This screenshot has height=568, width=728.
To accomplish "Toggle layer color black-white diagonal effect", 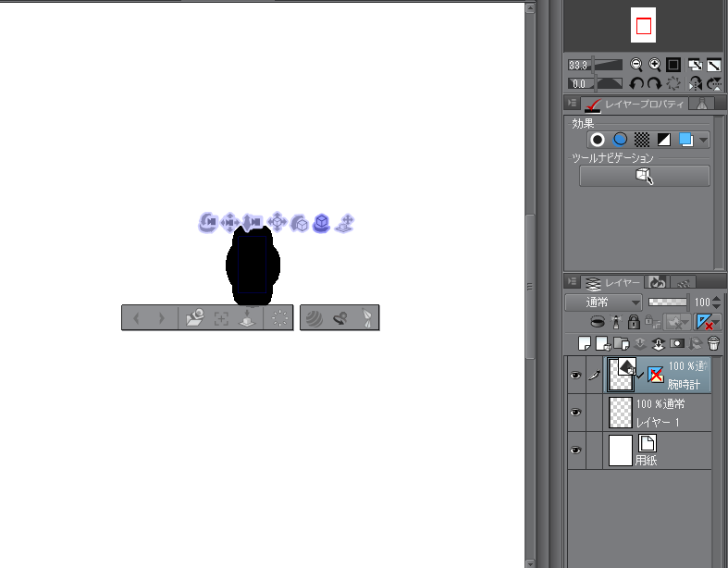I will (664, 140).
